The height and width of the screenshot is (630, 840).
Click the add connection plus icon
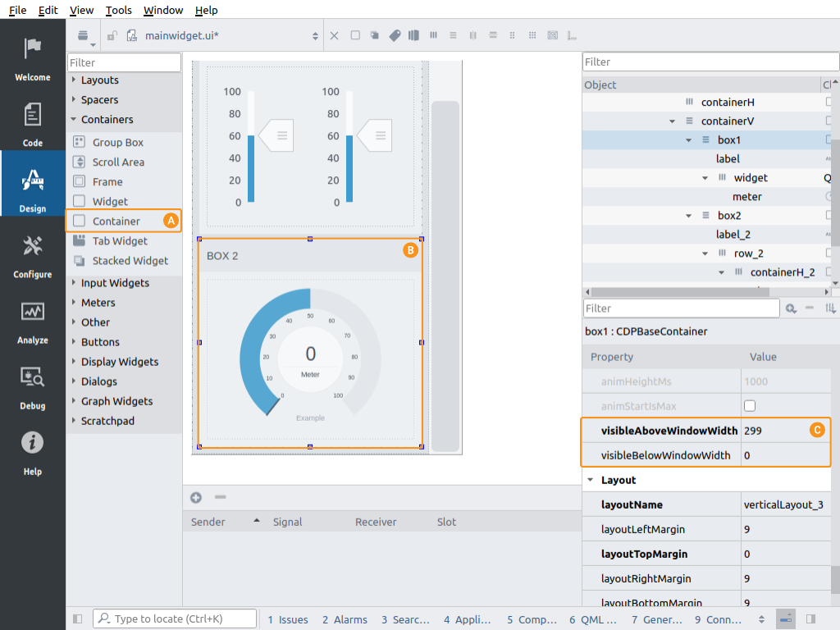196,497
